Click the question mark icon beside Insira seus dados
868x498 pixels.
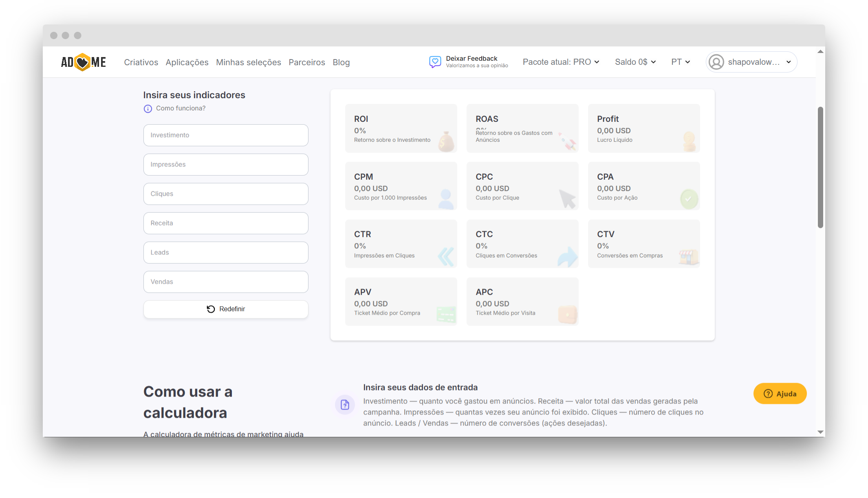[x=345, y=405]
